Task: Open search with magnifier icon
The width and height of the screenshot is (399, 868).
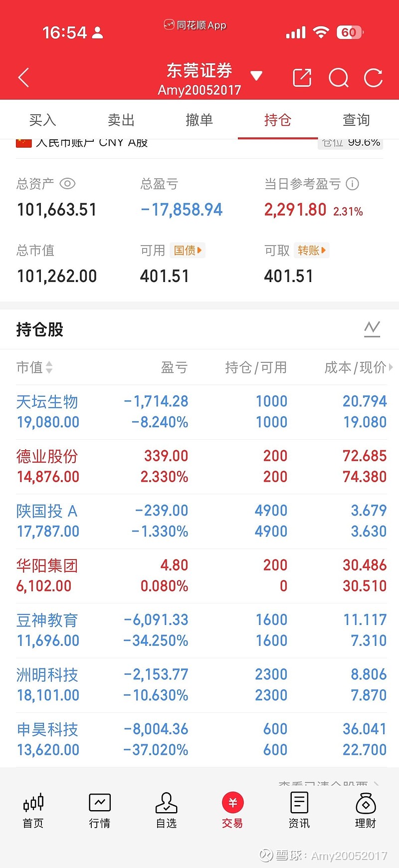Action: [x=338, y=78]
